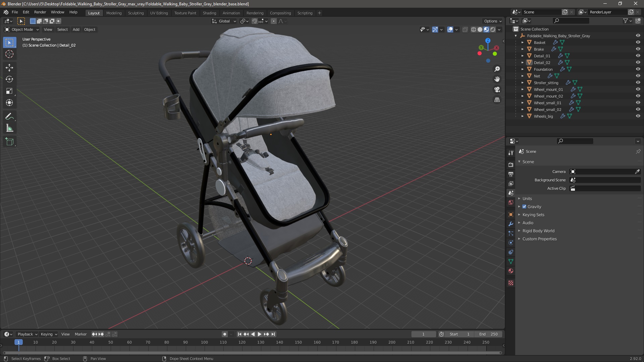Expand the Basket tree item
This screenshot has height=362, width=644.
tap(522, 43)
